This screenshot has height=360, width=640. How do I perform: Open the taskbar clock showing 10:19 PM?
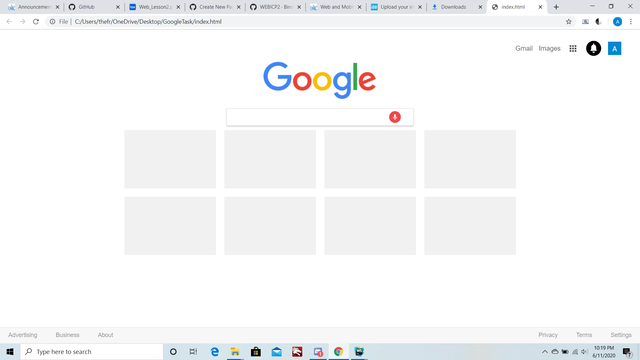click(604, 351)
